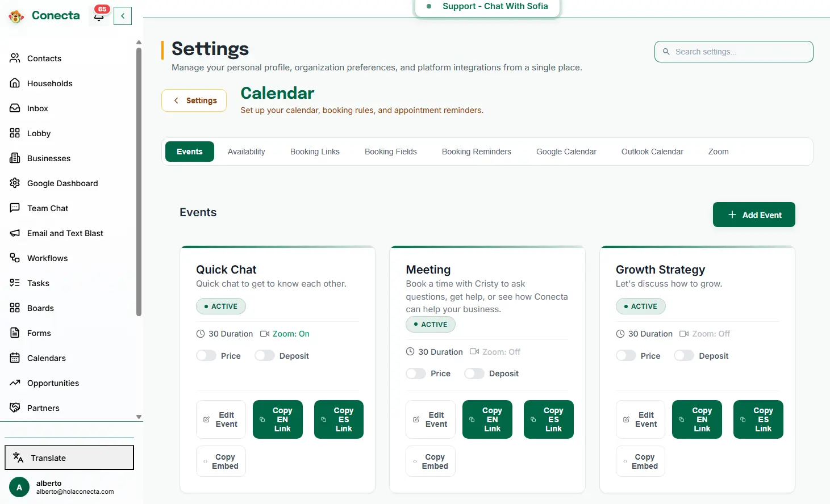
Task: Open the Workflows section
Action: point(48,258)
